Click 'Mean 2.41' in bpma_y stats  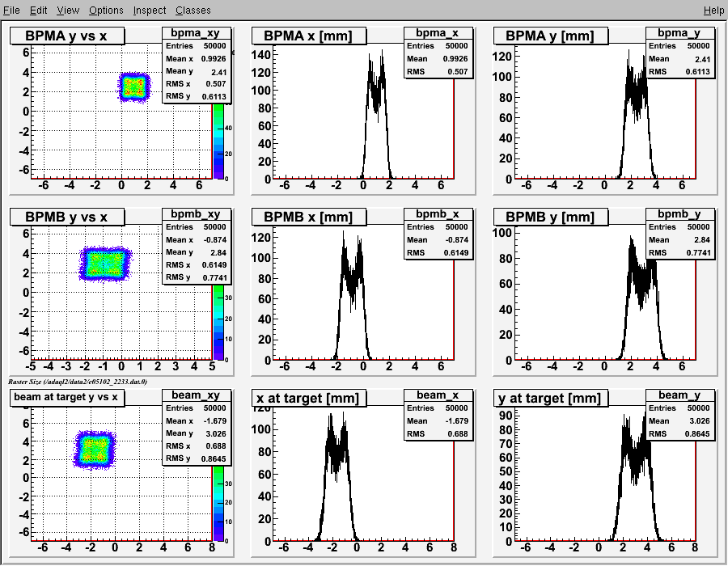679,59
